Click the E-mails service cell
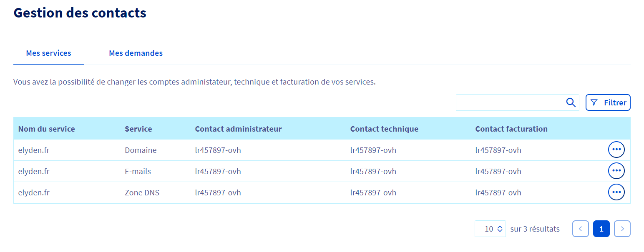Viewport: 644px width, 252px height. click(x=138, y=171)
